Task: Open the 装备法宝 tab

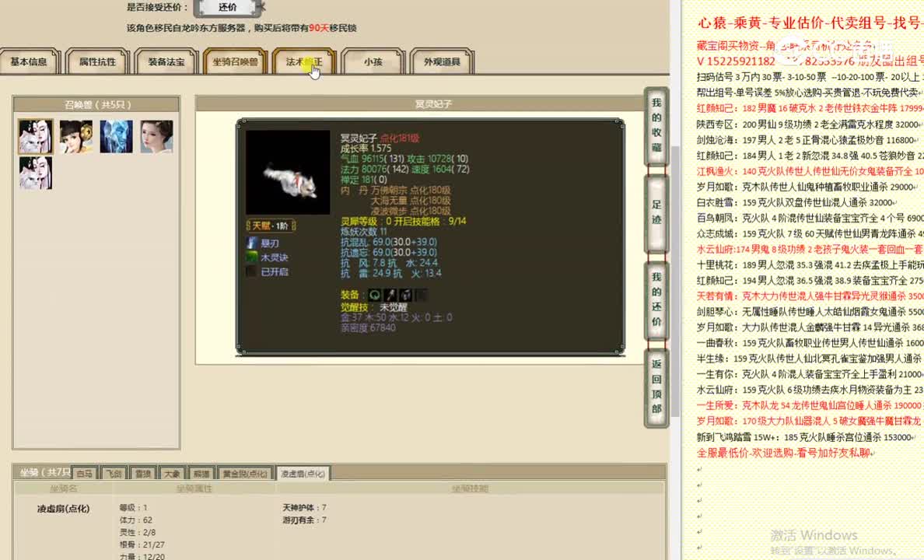Action: click(166, 61)
